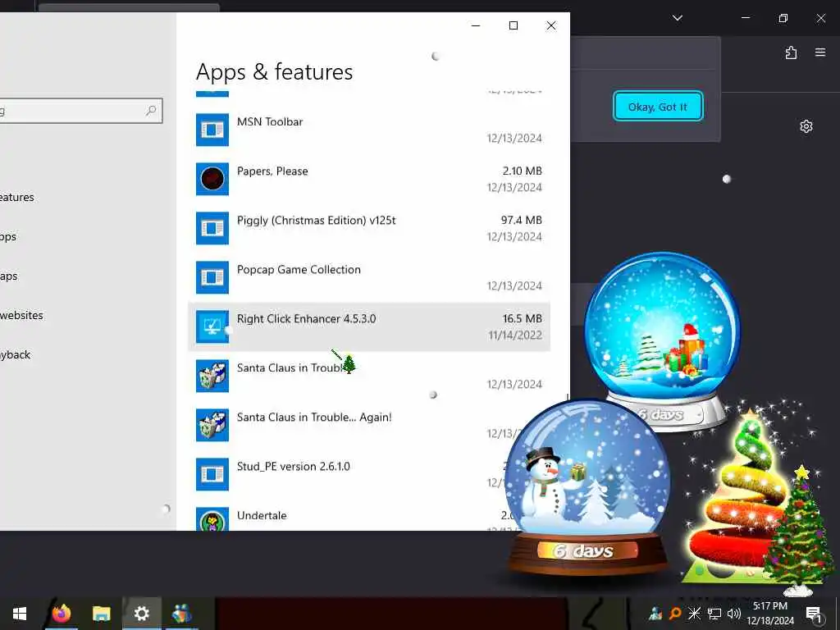The width and height of the screenshot is (840, 630).
Task: Click the snowflake tray icon
Action: tap(694, 614)
